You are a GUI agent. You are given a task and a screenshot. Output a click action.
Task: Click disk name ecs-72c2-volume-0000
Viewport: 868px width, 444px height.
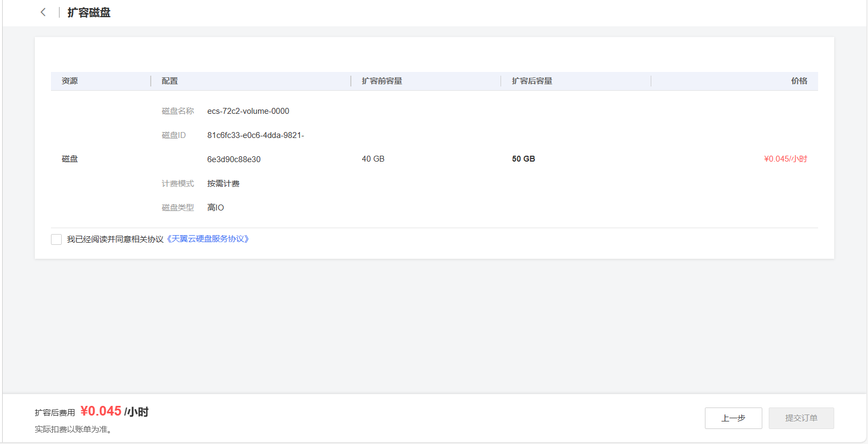coord(248,111)
